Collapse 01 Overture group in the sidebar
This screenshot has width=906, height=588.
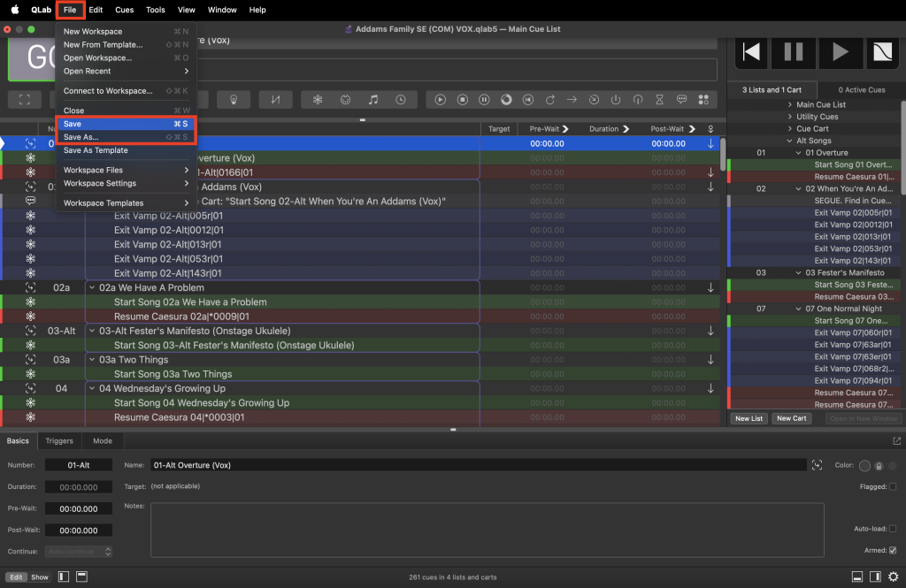point(799,153)
